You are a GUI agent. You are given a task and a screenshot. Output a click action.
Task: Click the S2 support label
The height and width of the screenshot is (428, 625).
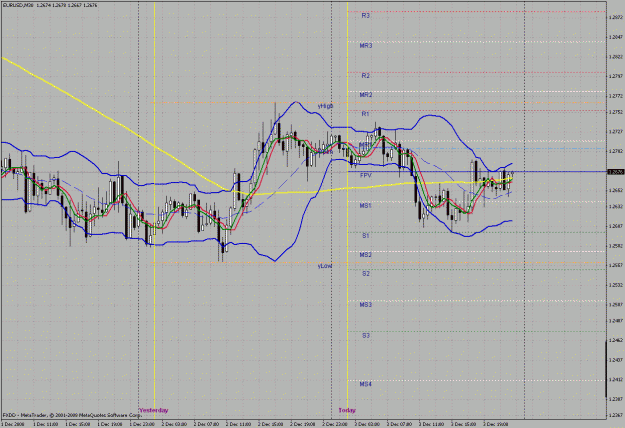[x=366, y=274]
